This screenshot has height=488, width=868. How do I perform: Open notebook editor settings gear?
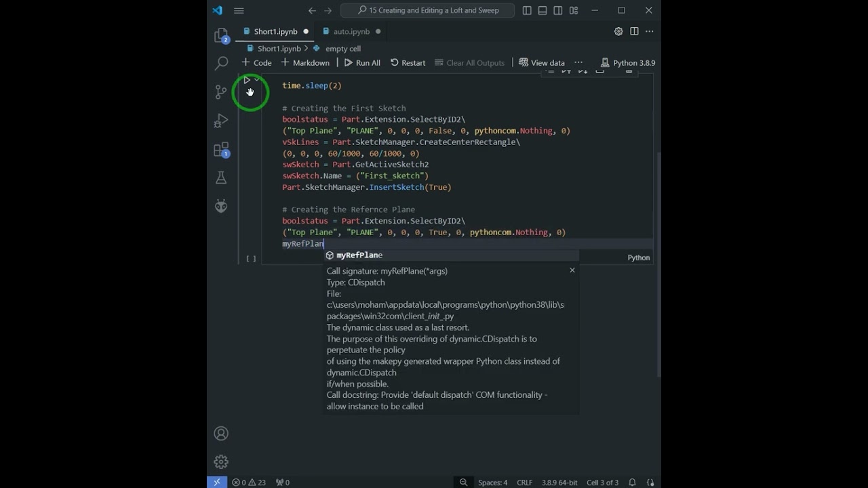pyautogui.click(x=618, y=31)
